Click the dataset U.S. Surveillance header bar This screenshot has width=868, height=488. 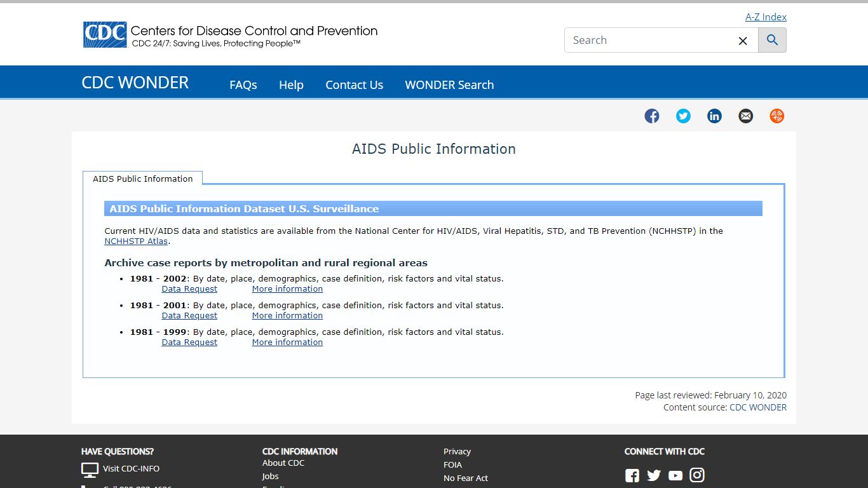(433, 208)
